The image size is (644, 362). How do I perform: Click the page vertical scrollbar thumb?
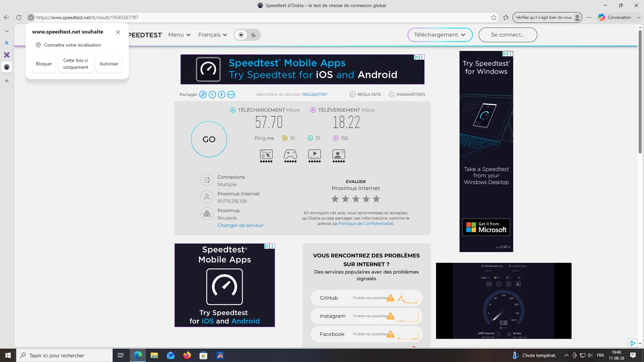pos(640,92)
